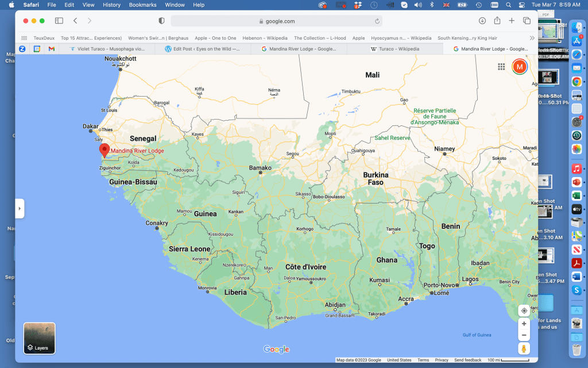Open the Bookmarks menu in menu bar
This screenshot has height=368, width=588.
pyautogui.click(x=142, y=5)
